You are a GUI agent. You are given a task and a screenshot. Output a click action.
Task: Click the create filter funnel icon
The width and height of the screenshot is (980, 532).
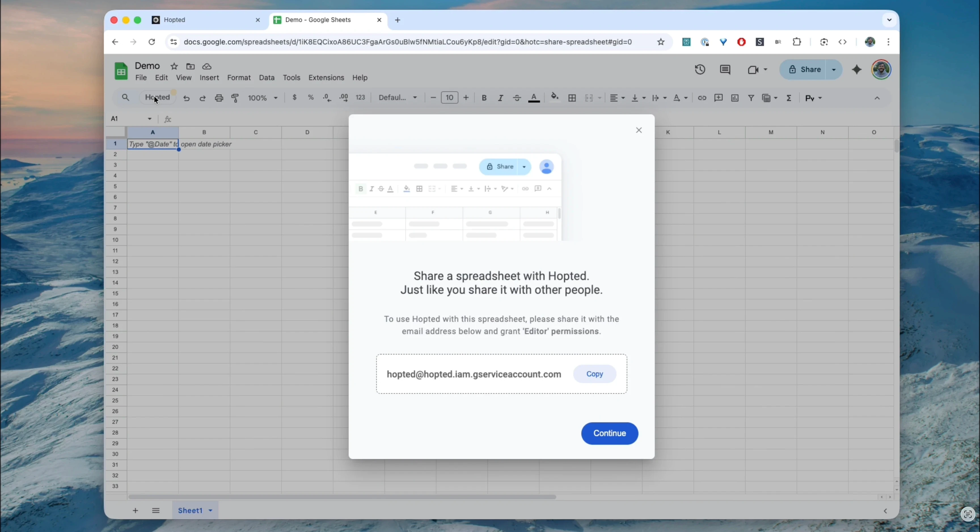point(751,98)
